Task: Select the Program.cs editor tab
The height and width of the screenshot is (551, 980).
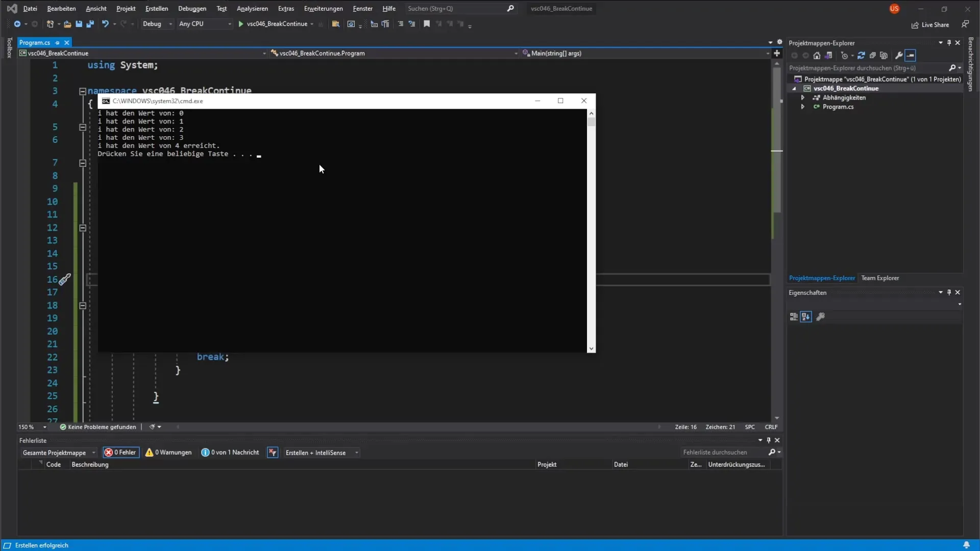Action: coord(35,43)
